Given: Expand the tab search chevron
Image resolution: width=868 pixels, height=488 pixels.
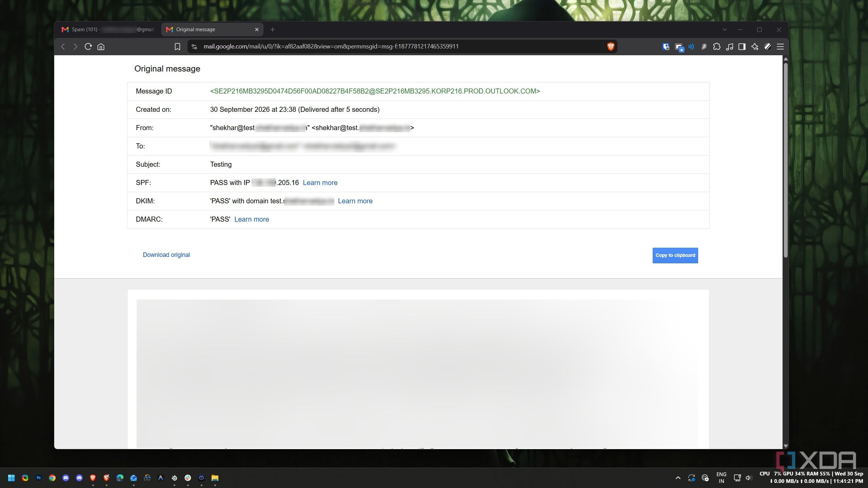Looking at the screenshot, I should (724, 29).
